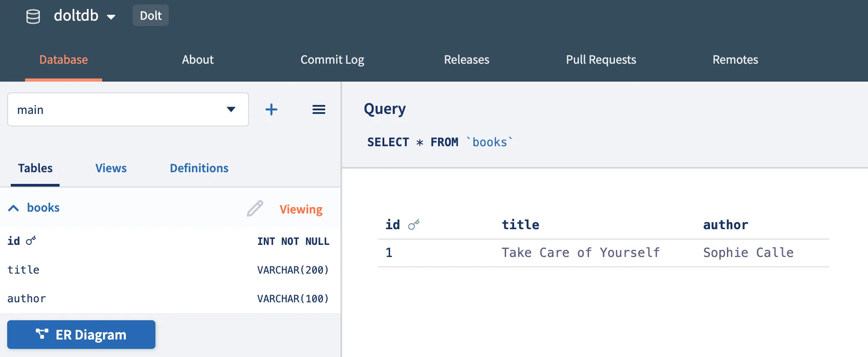This screenshot has width=868, height=357.
Task: Click the key icon next to id in sidebar
Action: coord(31,241)
